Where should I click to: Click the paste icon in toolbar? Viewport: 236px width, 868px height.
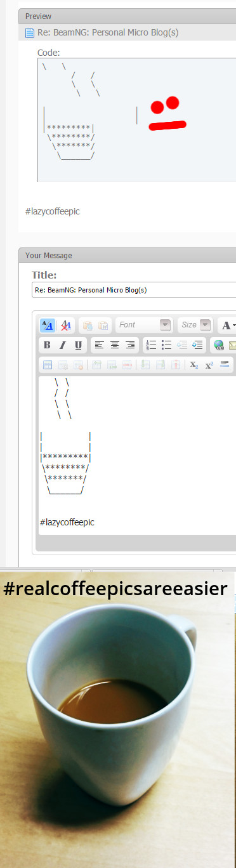coord(87,325)
